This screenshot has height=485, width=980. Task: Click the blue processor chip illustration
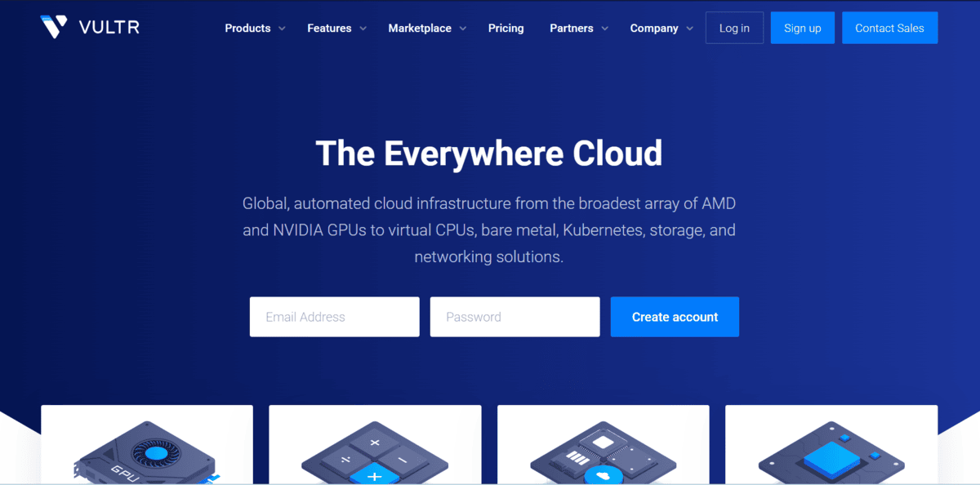pos(831,456)
